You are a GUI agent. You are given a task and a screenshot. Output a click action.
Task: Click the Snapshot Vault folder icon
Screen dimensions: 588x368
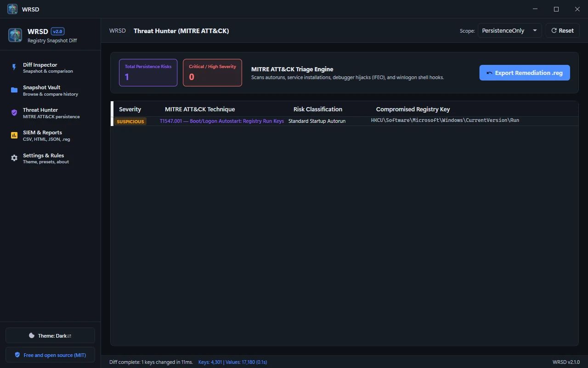click(14, 90)
